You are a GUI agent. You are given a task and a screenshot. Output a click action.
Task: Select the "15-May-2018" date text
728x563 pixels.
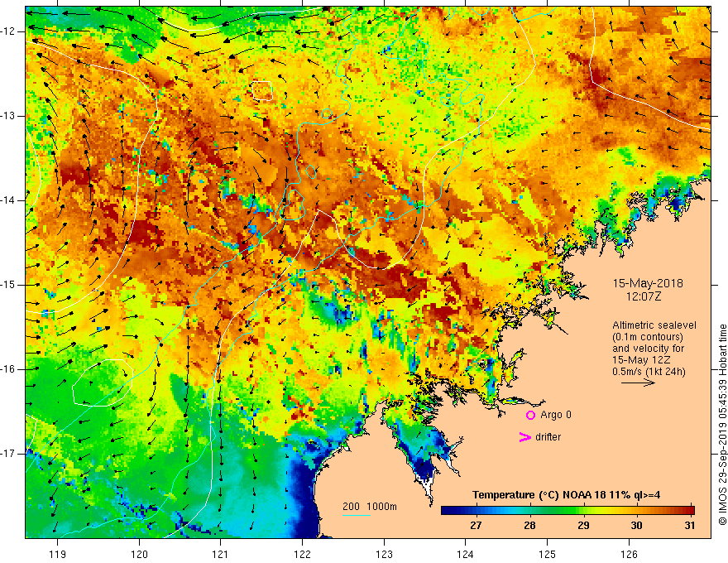coord(648,283)
